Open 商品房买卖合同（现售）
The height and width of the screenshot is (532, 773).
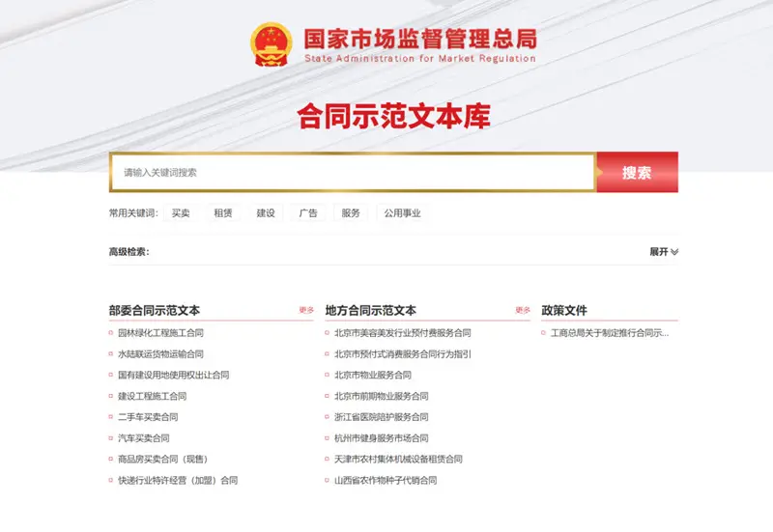click(x=164, y=459)
